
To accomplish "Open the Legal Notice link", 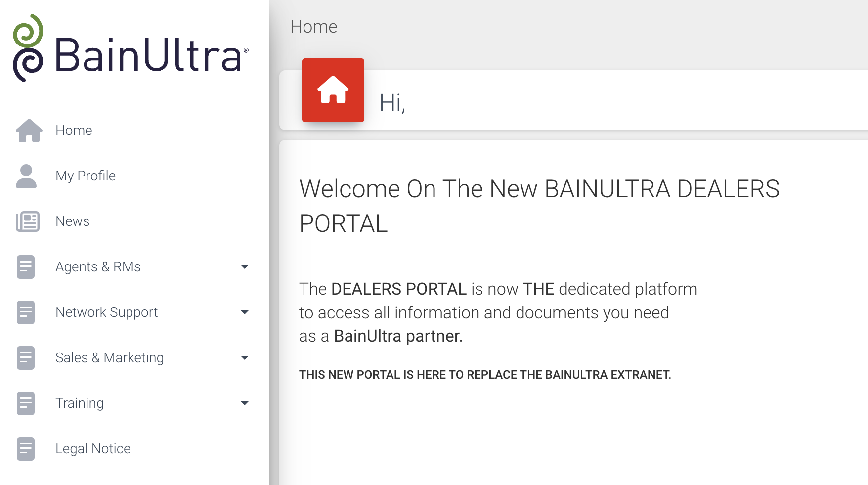I will click(93, 449).
